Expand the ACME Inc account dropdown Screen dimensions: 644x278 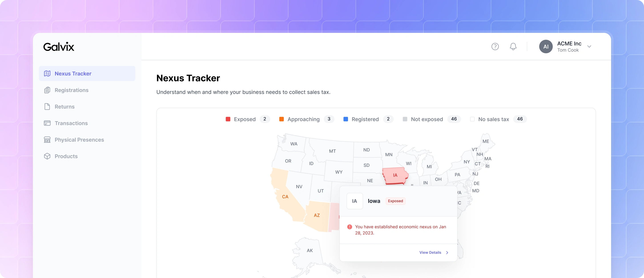click(x=589, y=46)
